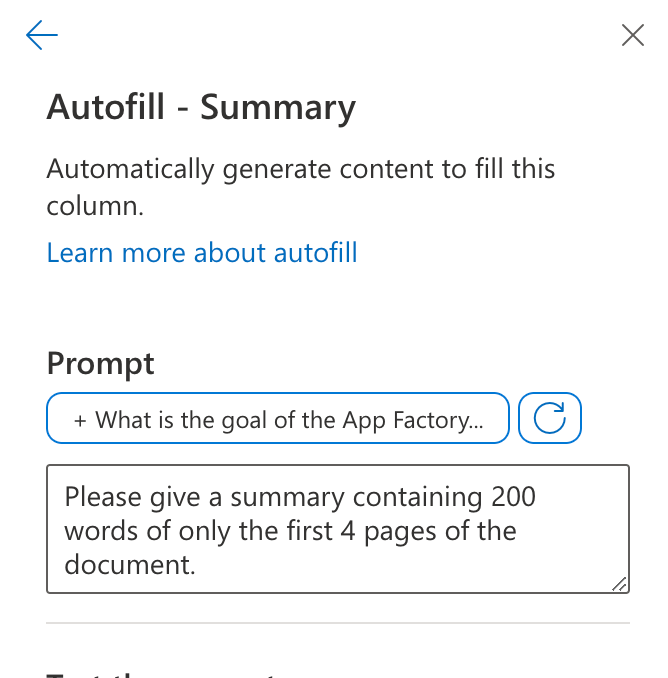668x678 pixels.
Task: Place cursor at "200" in the prompt
Action: [x=514, y=497]
